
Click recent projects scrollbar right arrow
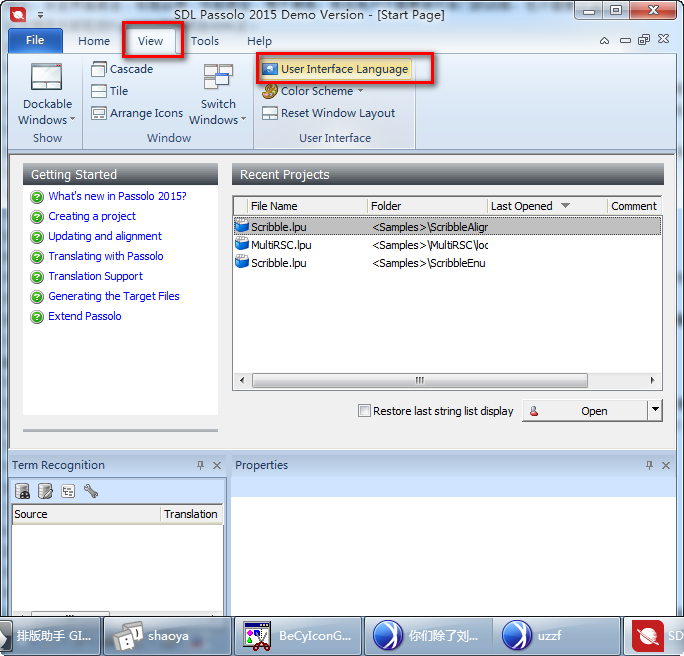click(653, 380)
